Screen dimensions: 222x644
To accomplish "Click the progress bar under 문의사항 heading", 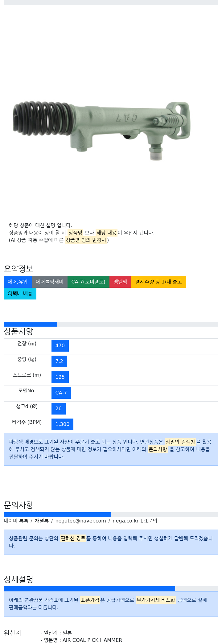I will click(x=111, y=515).
